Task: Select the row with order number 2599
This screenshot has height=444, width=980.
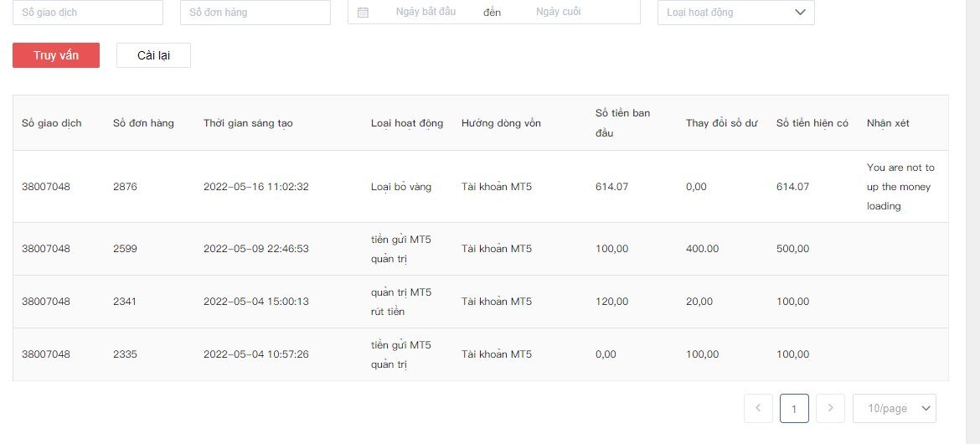Action: coord(480,249)
